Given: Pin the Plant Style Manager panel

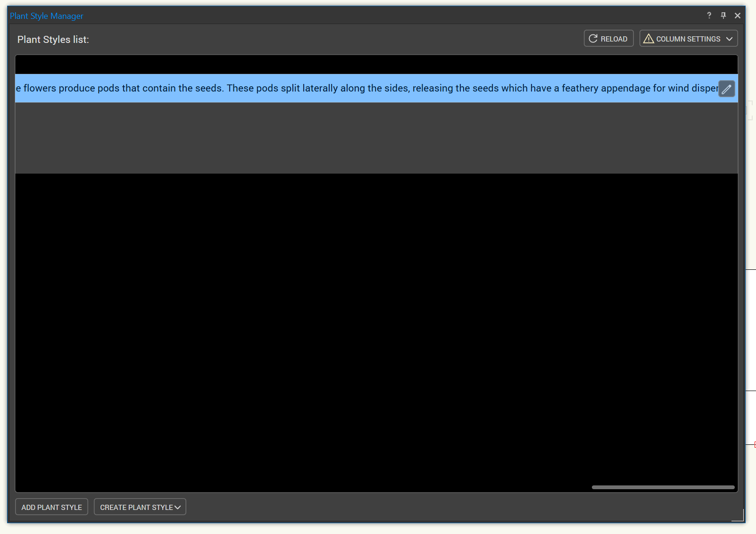Looking at the screenshot, I should pyautogui.click(x=723, y=16).
